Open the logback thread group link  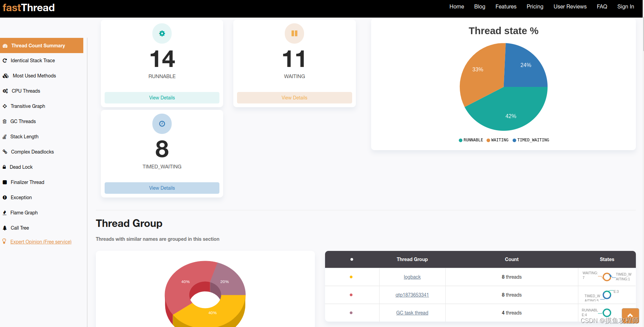tap(412, 277)
